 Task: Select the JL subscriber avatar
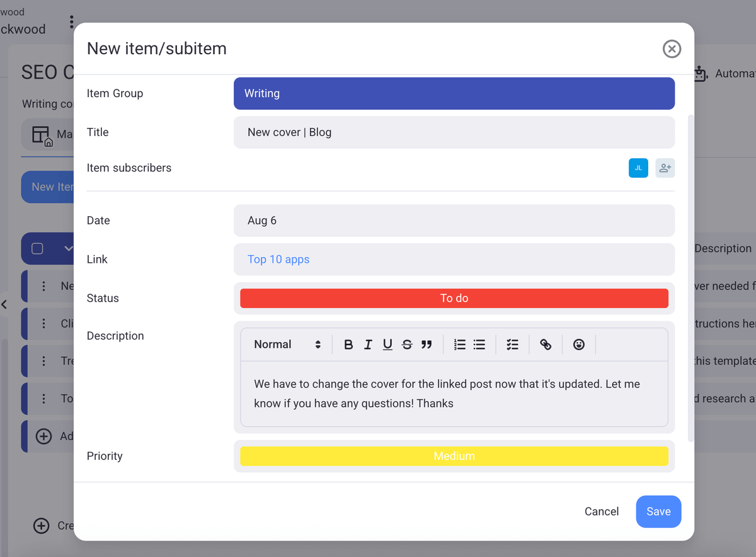tap(638, 168)
